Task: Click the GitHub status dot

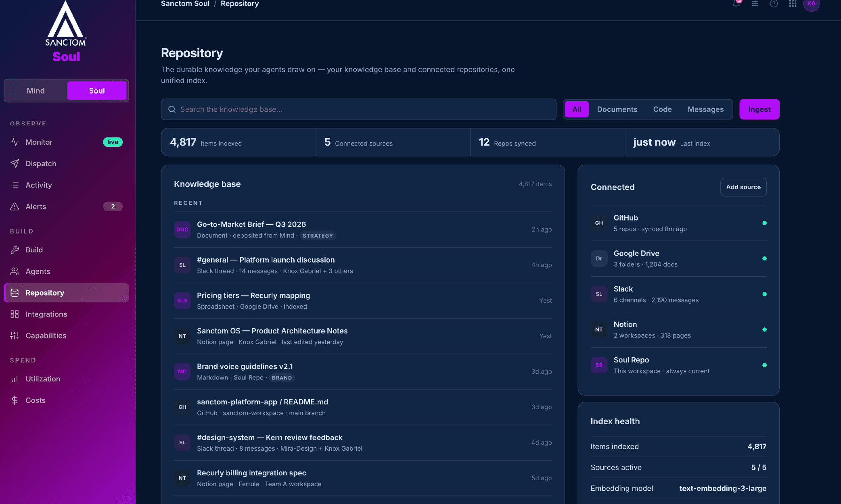Action: (x=764, y=223)
